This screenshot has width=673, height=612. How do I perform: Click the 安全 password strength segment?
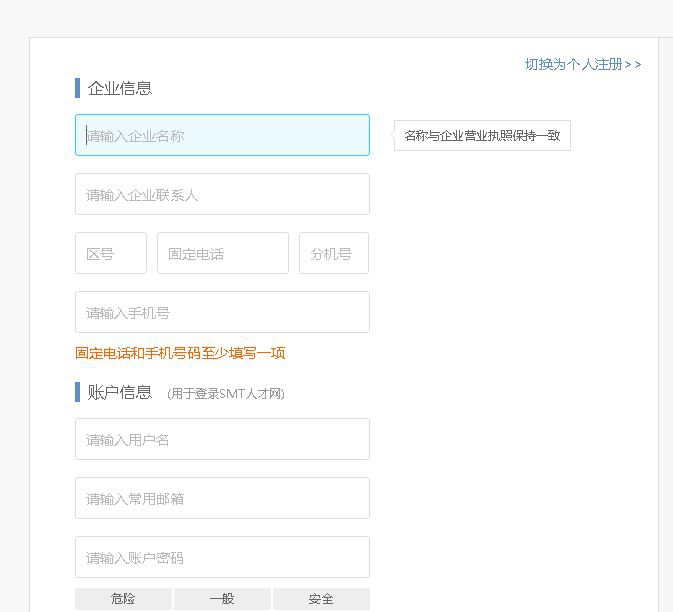(321, 599)
